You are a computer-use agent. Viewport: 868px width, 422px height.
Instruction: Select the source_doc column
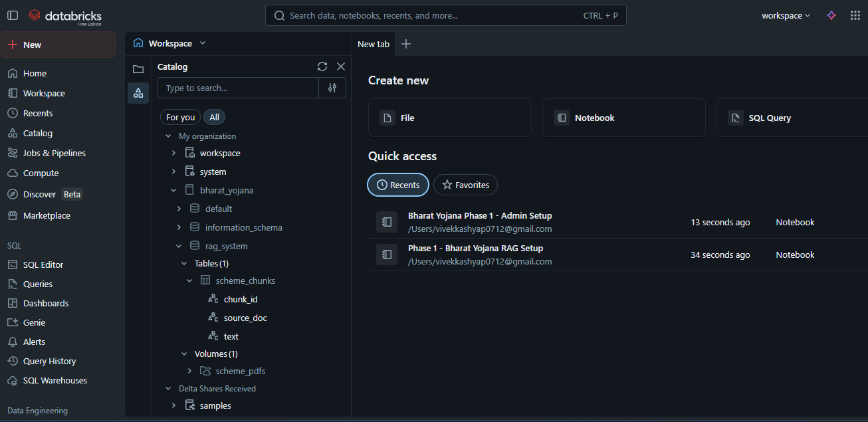(x=245, y=318)
